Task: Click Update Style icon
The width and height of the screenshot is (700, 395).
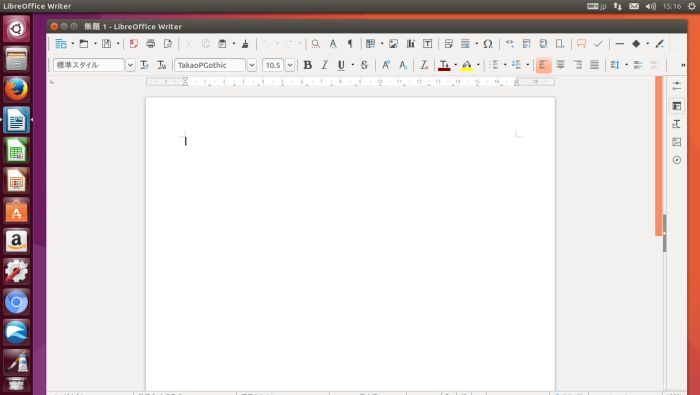Action: tap(144, 65)
